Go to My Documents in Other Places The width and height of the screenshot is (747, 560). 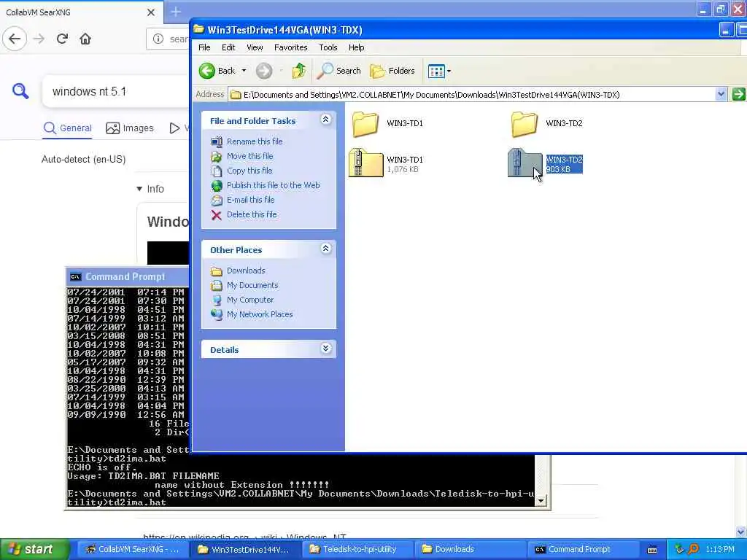point(252,285)
